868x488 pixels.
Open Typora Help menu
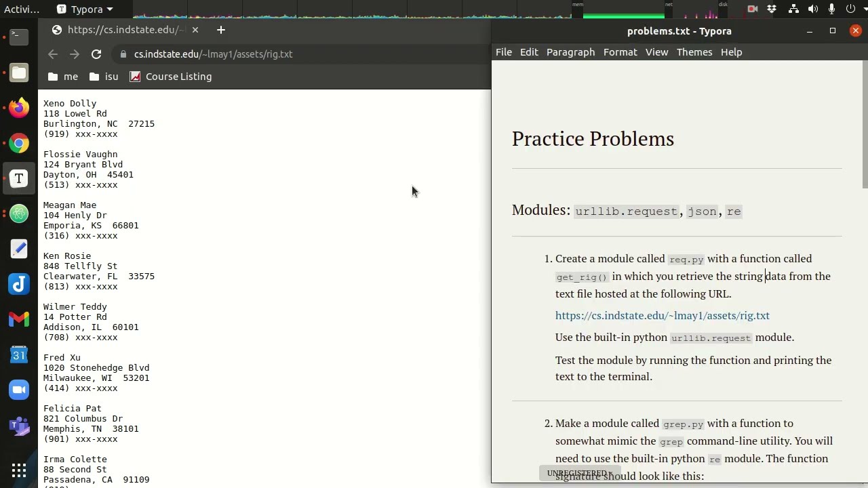(x=731, y=52)
